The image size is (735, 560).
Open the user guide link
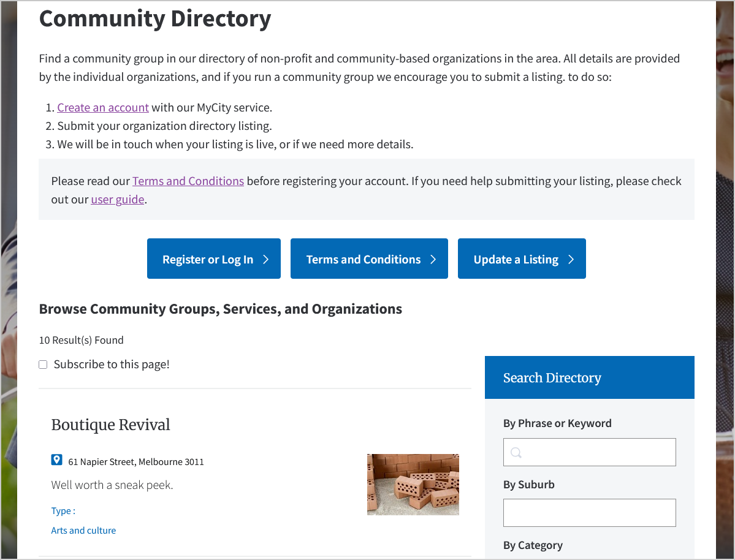pyautogui.click(x=117, y=199)
